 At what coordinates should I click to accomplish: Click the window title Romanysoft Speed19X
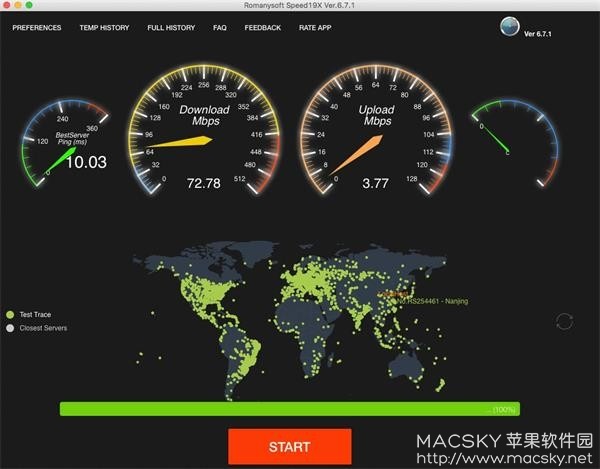(x=299, y=5)
